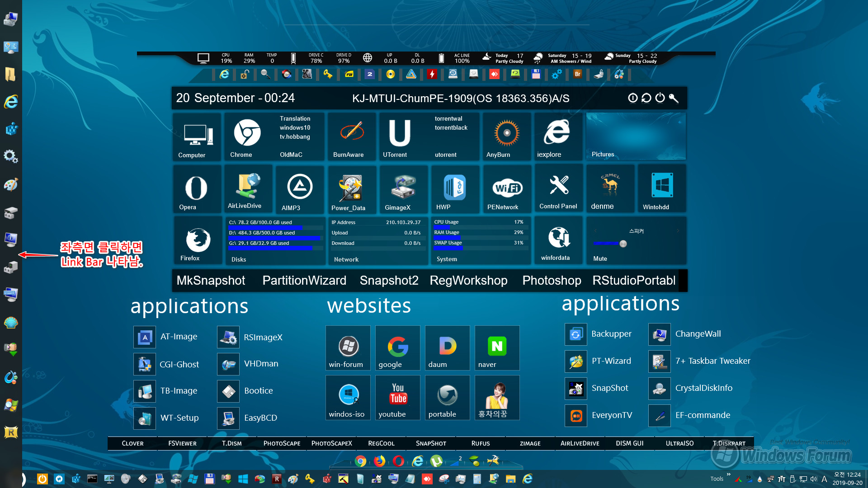Open the BurnAware tile

coord(351,137)
